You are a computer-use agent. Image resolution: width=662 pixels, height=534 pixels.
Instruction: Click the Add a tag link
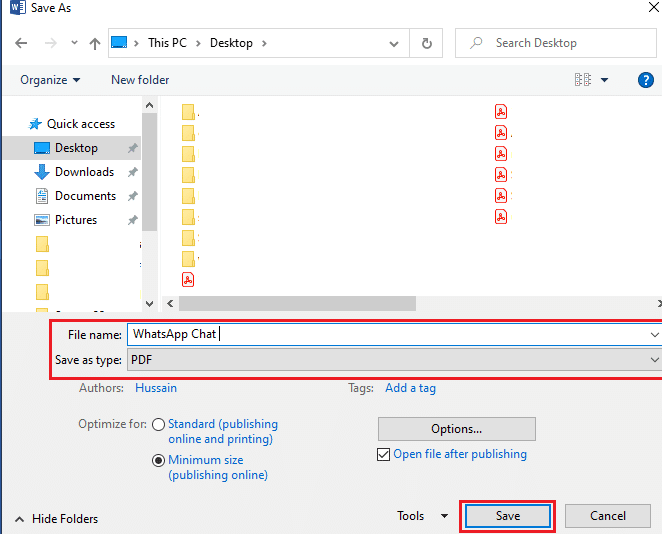pos(410,388)
